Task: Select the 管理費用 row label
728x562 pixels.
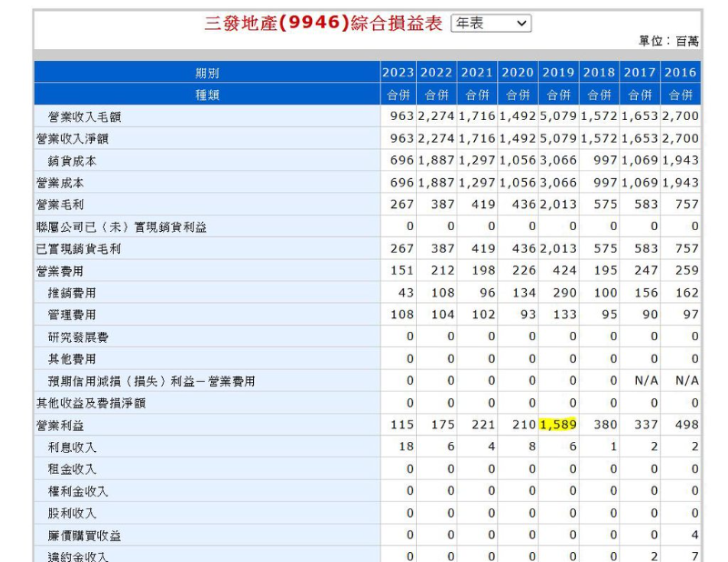Action: [72, 315]
